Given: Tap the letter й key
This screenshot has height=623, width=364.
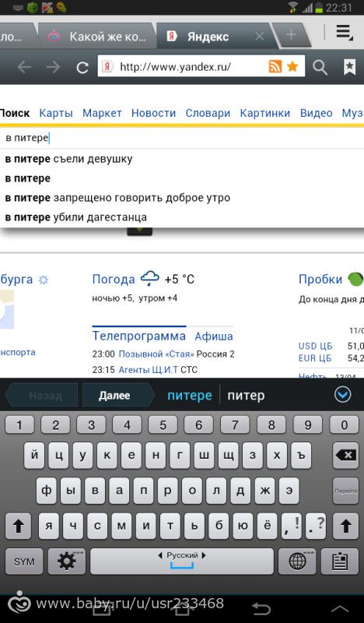Looking at the screenshot, I should click(x=34, y=456).
